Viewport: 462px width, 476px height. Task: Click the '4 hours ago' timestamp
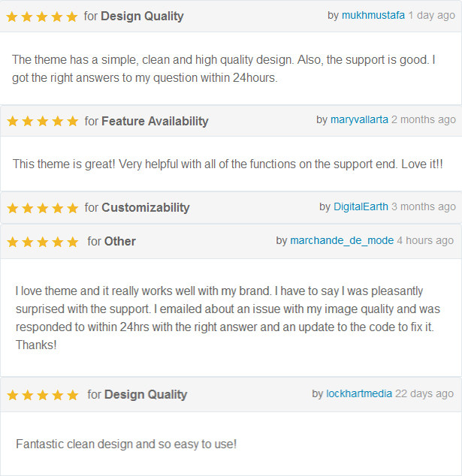(425, 240)
